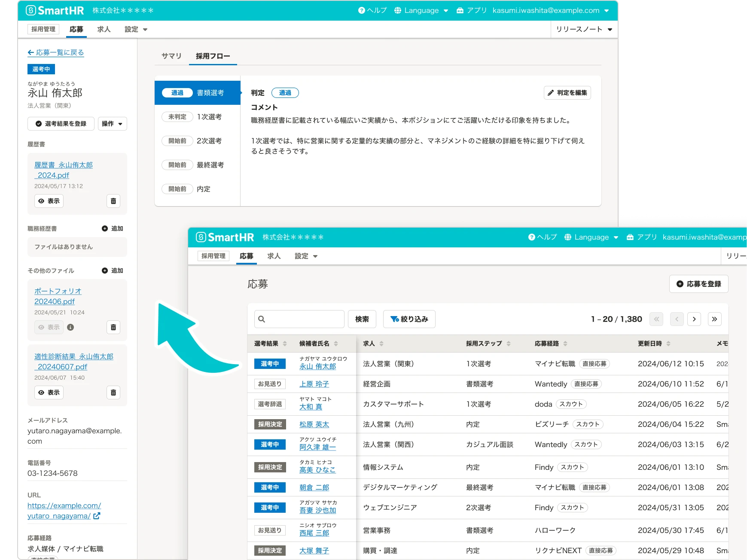Click 選考結果を登録 button
This screenshot has width=747, height=560.
[61, 124]
